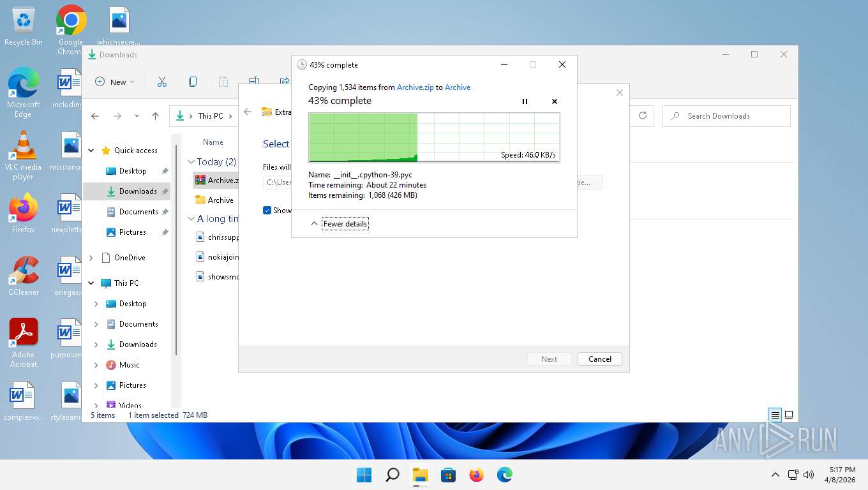
Task: Open Google Chrome desktop shortcut
Action: click(x=70, y=30)
